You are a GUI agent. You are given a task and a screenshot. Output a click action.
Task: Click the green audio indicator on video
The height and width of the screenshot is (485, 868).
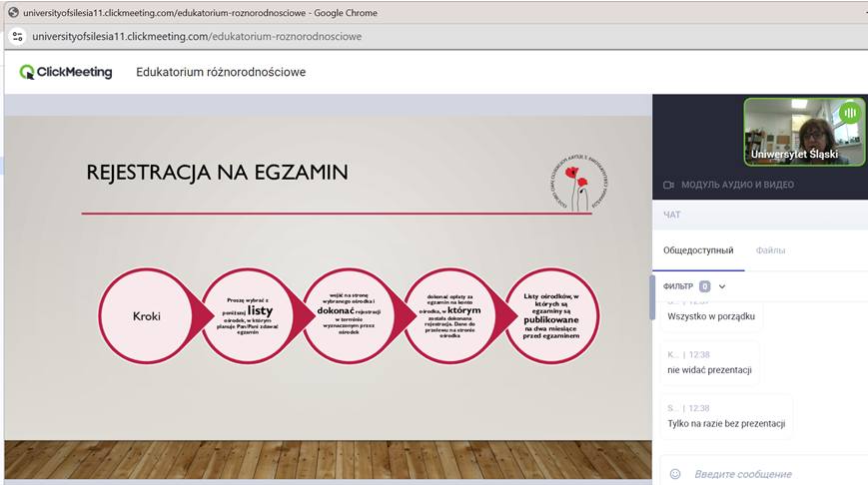point(850,113)
